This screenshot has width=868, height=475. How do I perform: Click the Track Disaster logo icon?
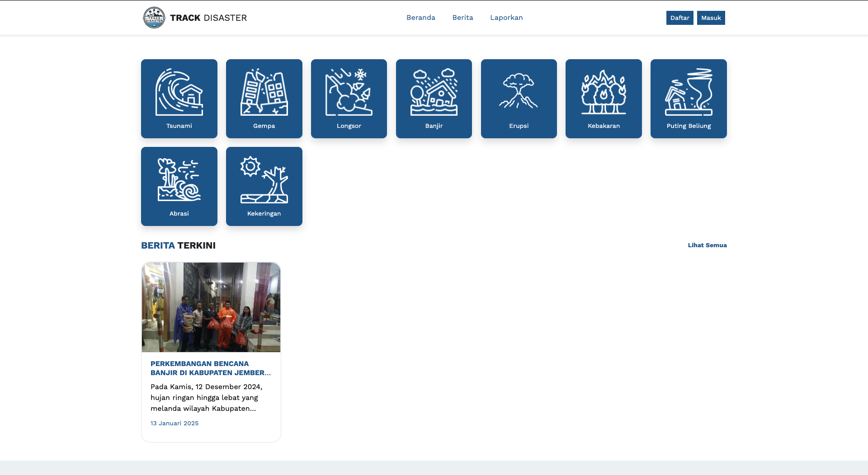coord(154,18)
